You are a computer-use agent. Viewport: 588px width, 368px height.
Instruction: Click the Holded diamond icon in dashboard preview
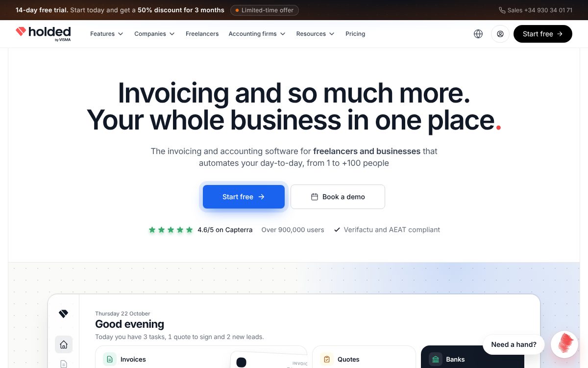63,314
